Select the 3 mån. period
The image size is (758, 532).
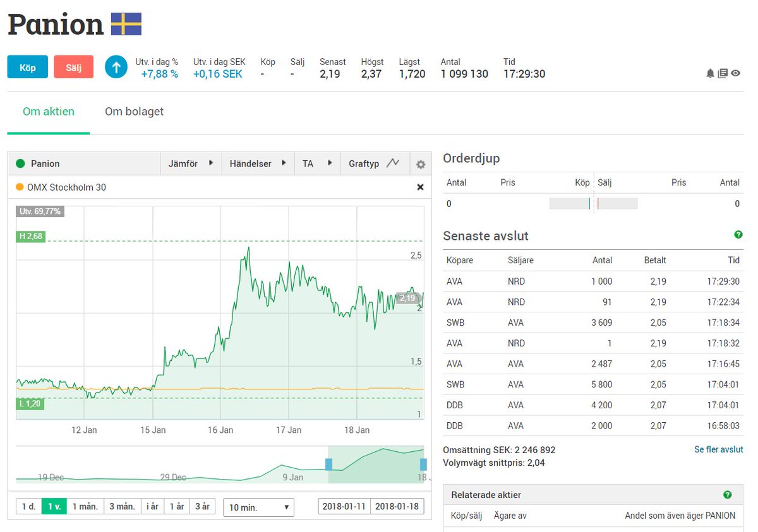point(122,507)
